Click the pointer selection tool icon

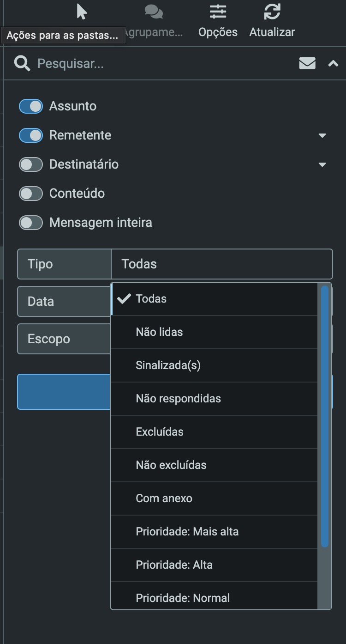point(81,12)
